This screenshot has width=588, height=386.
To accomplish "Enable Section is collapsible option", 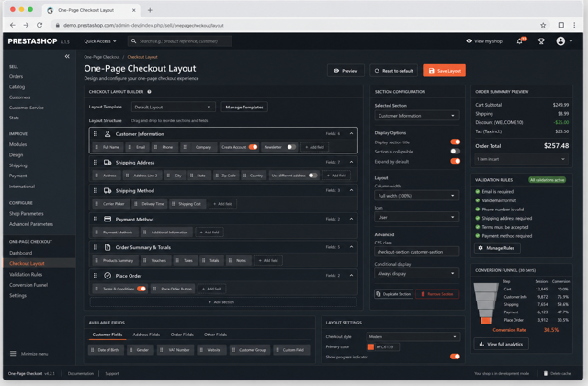I will click(x=456, y=151).
